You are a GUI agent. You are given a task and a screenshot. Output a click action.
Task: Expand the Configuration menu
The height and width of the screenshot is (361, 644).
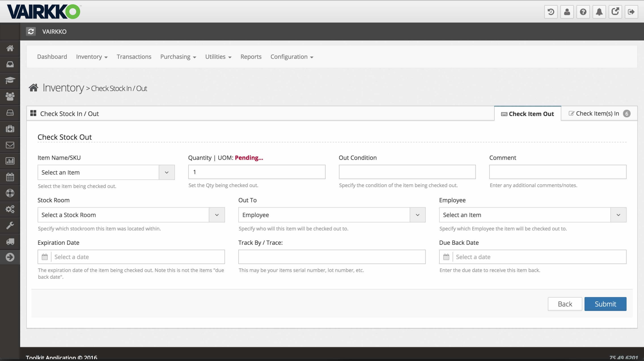pyautogui.click(x=292, y=57)
